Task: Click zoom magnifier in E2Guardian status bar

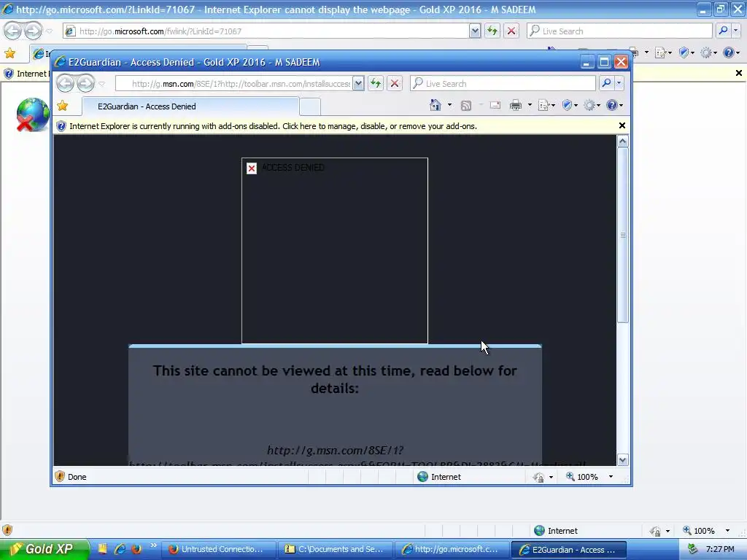Action: click(570, 476)
